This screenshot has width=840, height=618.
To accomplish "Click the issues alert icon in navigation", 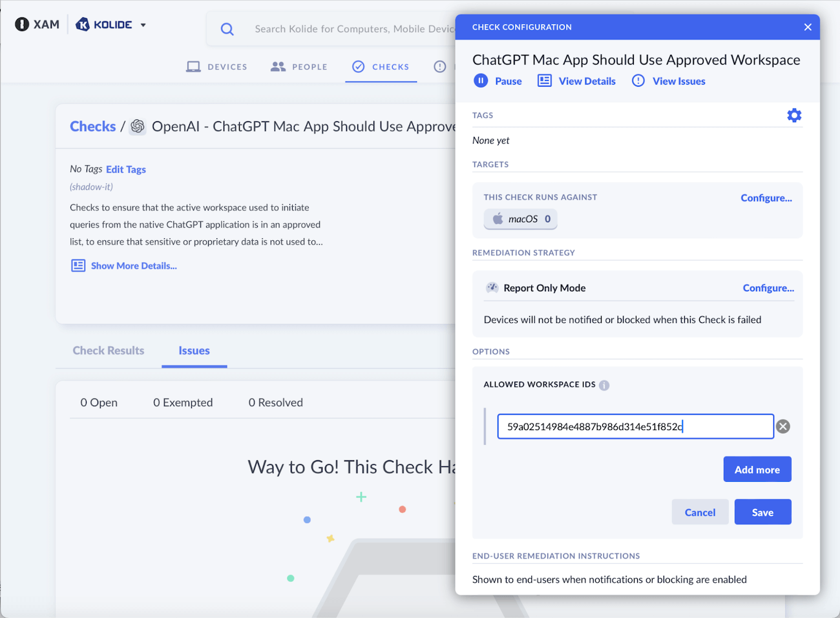I will (x=440, y=67).
